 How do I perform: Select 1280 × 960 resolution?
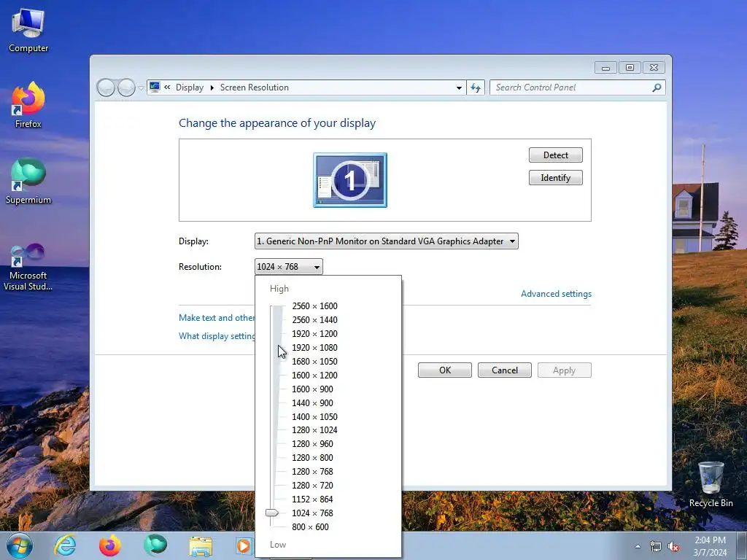312,444
